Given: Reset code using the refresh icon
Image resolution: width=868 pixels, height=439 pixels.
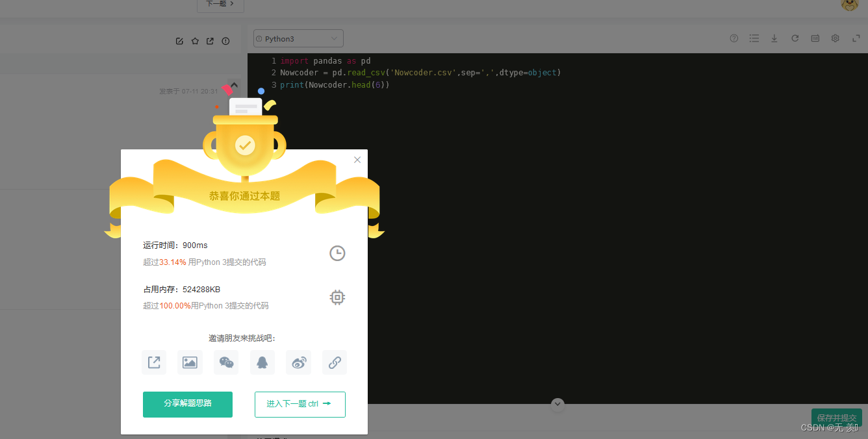Looking at the screenshot, I should click(795, 38).
